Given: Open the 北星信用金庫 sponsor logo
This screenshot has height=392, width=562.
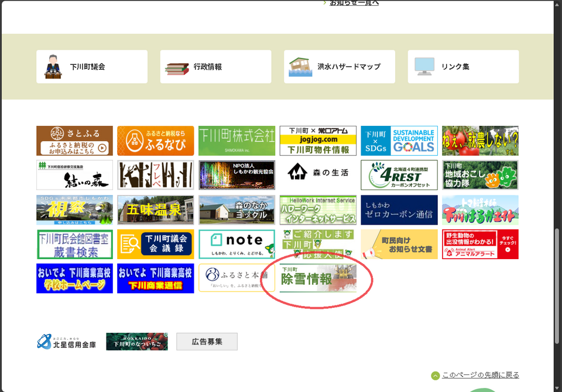Looking at the screenshot, I should [66, 342].
